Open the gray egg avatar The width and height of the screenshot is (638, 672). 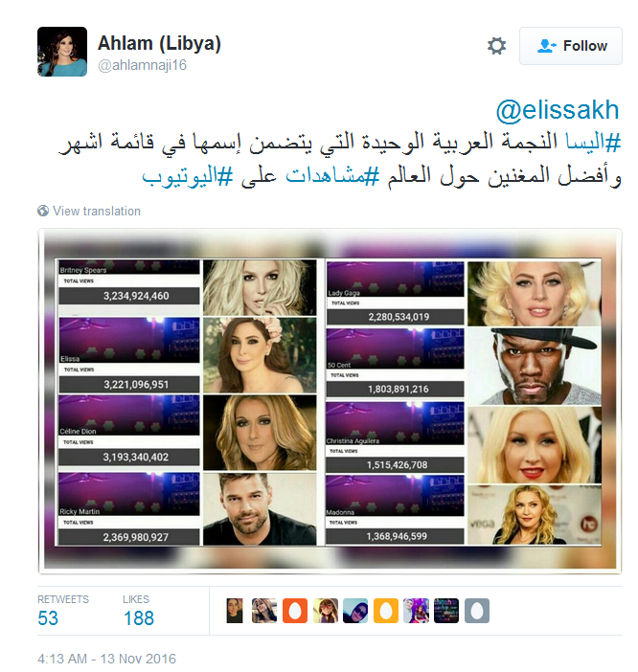[477, 611]
